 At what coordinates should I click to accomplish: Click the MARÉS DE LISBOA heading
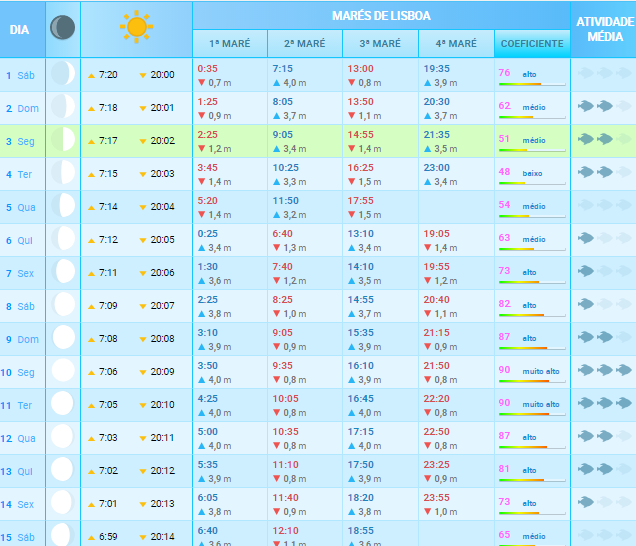click(x=381, y=16)
